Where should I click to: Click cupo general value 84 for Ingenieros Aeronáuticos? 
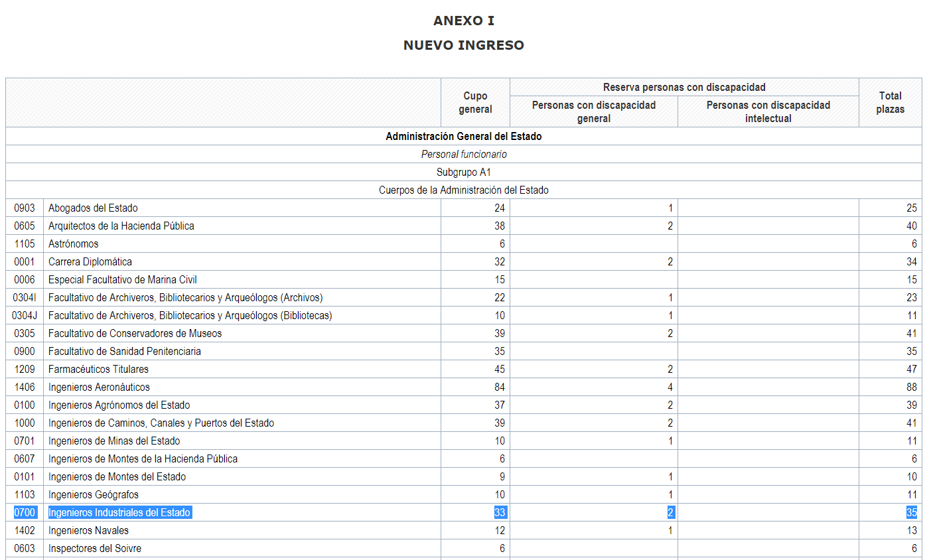[x=499, y=387]
